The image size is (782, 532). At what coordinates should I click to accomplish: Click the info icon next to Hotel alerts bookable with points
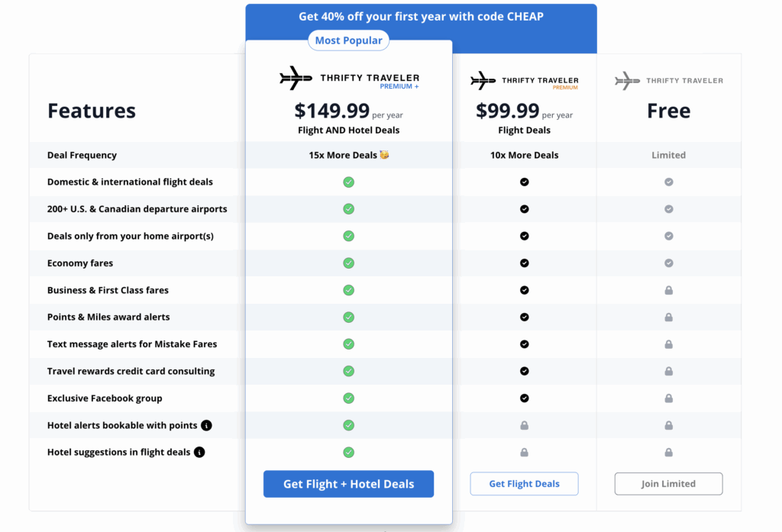(206, 425)
